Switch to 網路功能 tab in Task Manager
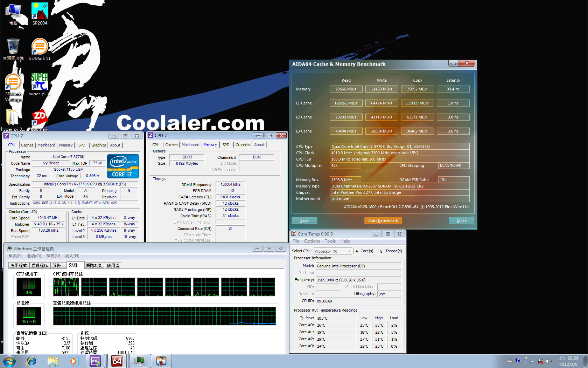 coord(94,265)
